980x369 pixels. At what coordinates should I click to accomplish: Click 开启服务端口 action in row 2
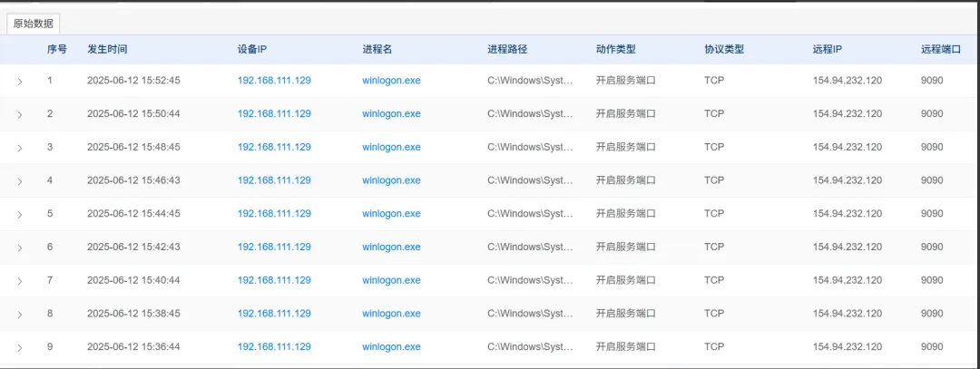tap(625, 113)
